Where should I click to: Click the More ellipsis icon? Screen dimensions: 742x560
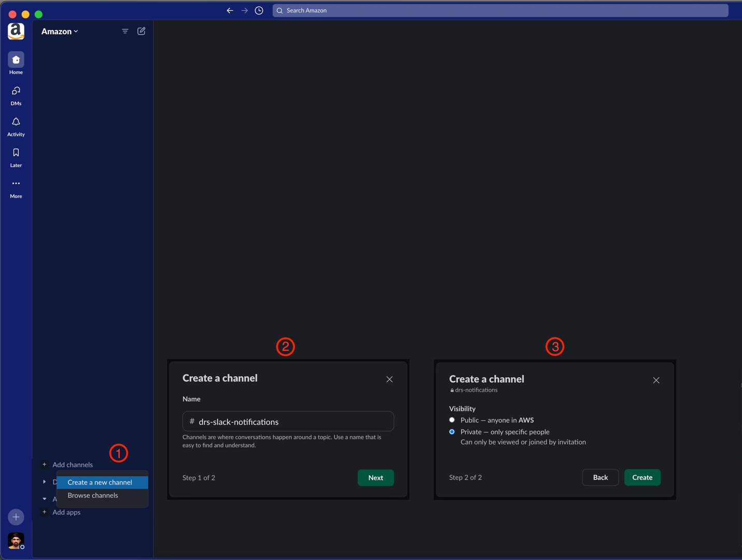(16, 183)
